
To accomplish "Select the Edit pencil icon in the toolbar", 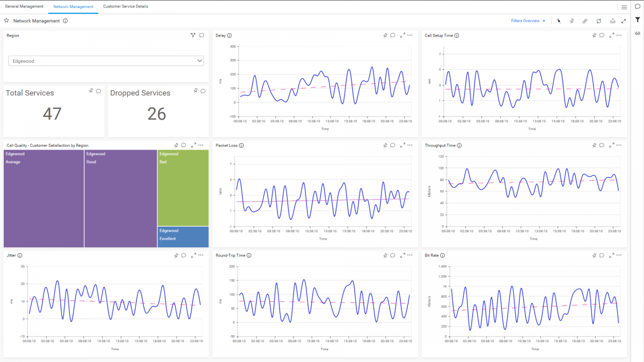I will [558, 21].
